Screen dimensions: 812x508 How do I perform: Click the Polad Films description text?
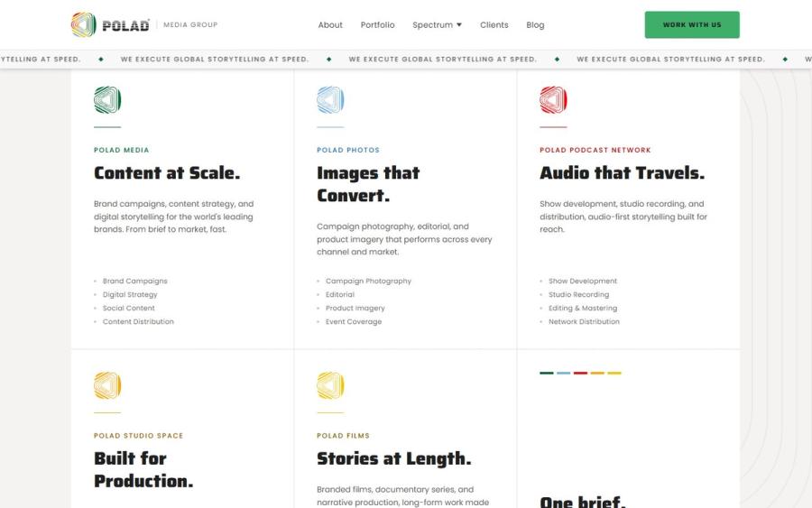point(403,496)
